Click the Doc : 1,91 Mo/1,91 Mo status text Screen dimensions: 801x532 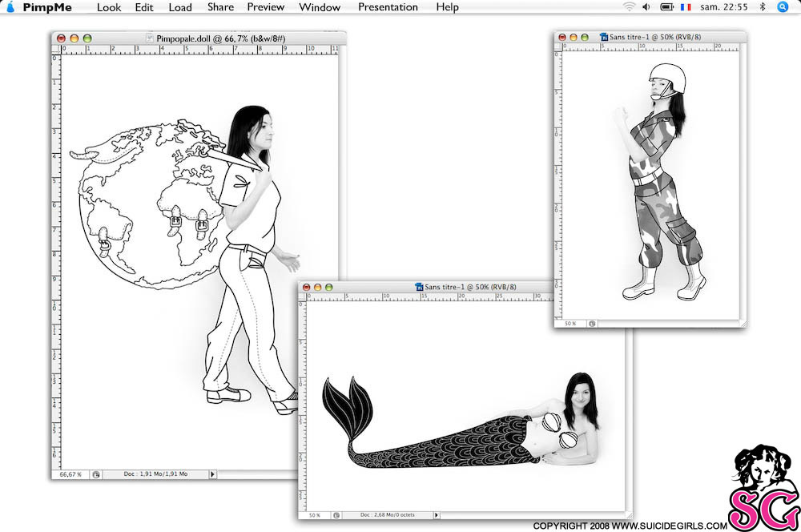[x=155, y=474]
